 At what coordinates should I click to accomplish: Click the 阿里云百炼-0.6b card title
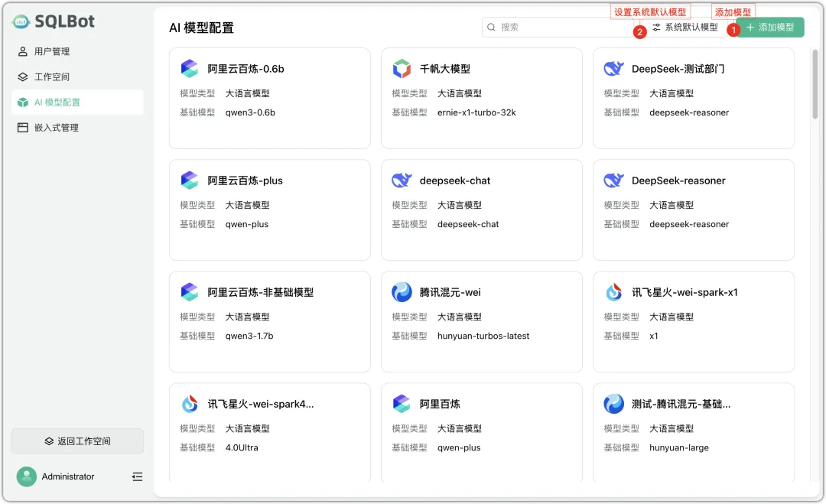246,69
